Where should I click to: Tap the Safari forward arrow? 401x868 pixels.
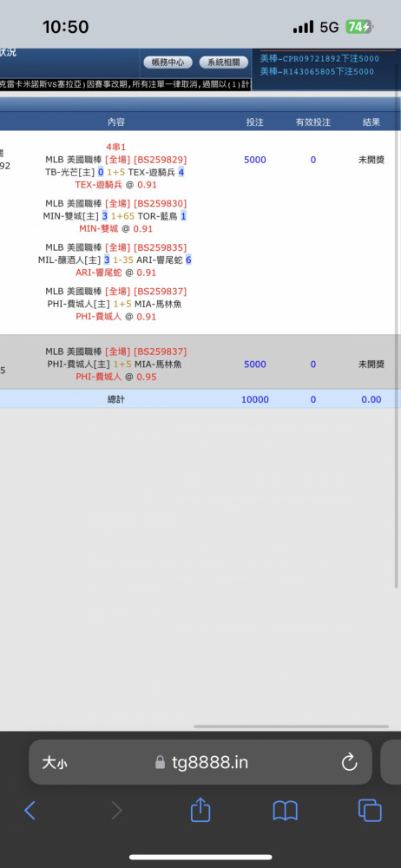point(117,811)
